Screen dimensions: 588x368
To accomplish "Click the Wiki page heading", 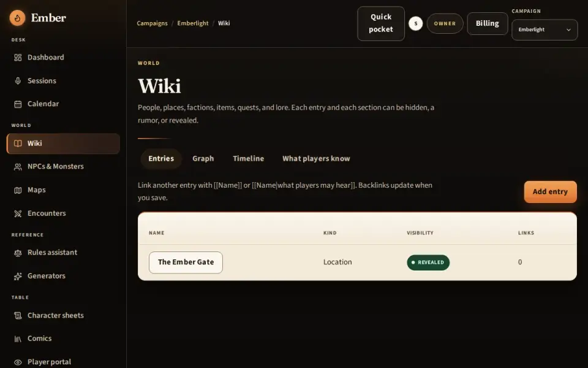I will coord(159,86).
